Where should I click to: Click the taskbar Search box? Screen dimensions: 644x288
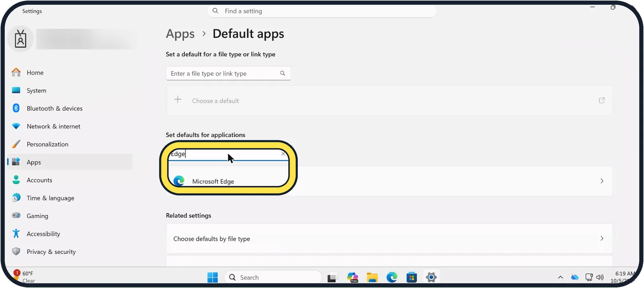point(273,278)
